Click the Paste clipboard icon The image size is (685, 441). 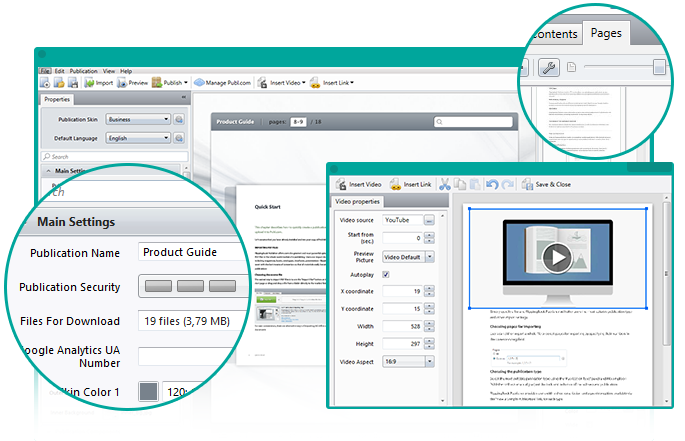475,184
